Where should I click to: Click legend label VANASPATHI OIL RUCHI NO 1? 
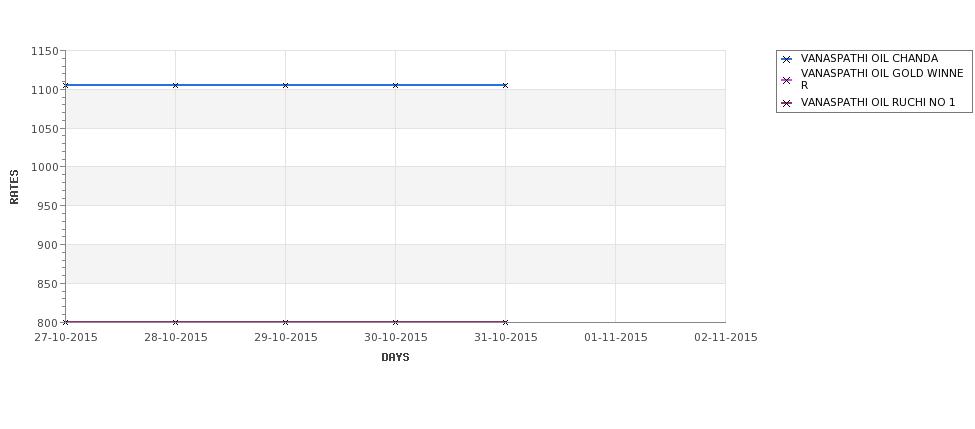click(x=878, y=103)
